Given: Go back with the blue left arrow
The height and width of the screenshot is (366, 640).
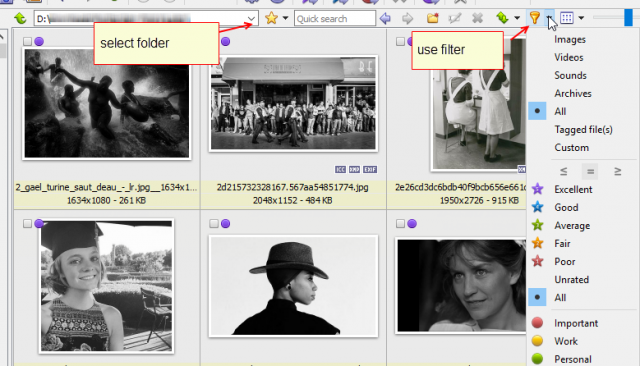Looking at the screenshot, I should click(385, 18).
